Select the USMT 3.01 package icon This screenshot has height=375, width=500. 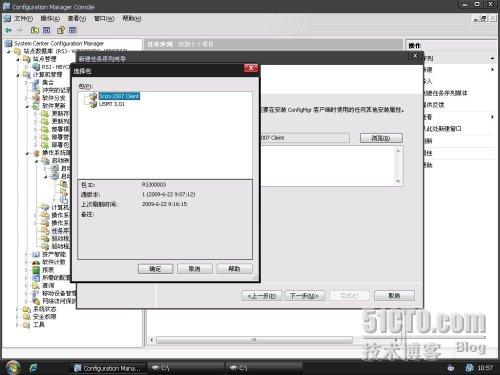(94, 104)
